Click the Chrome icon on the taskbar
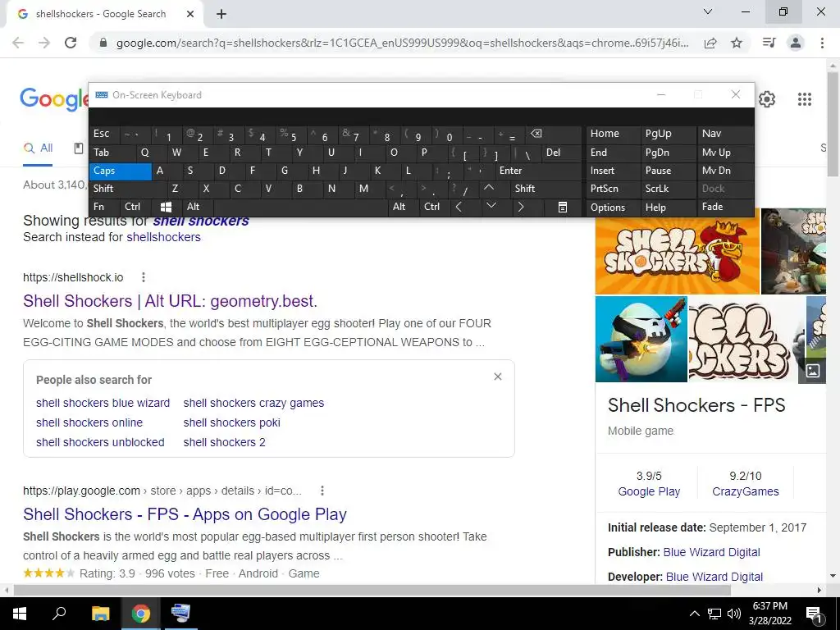The image size is (840, 630). click(x=141, y=614)
